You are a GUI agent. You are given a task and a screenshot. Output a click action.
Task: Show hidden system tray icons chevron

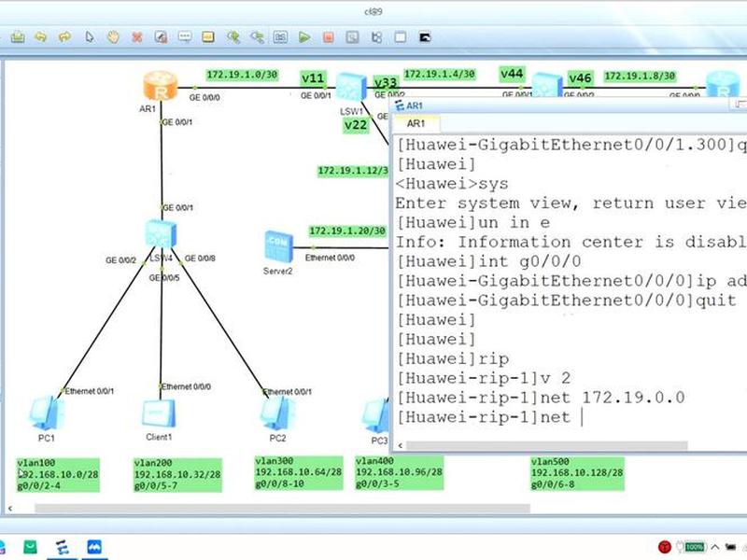pos(714,547)
